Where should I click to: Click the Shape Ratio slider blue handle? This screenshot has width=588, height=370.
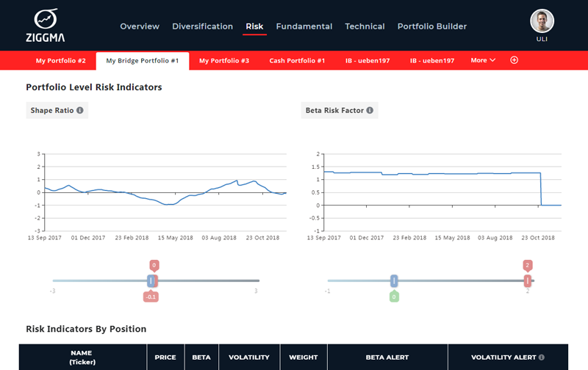151,280
